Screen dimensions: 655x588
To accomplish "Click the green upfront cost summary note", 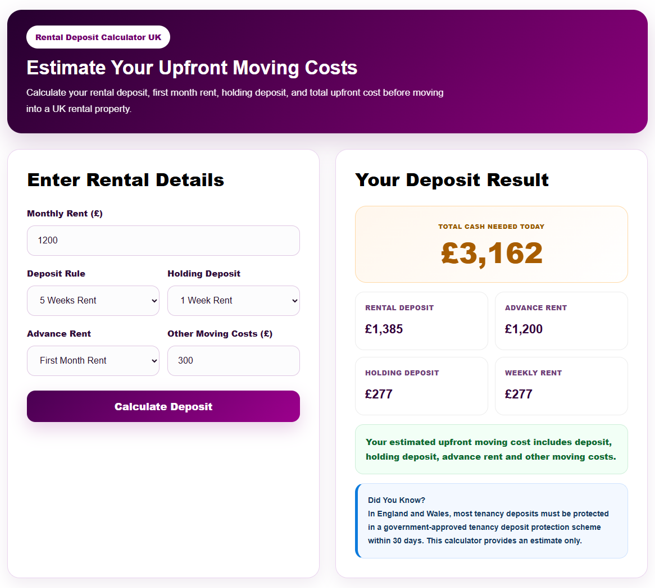I will pos(491,449).
